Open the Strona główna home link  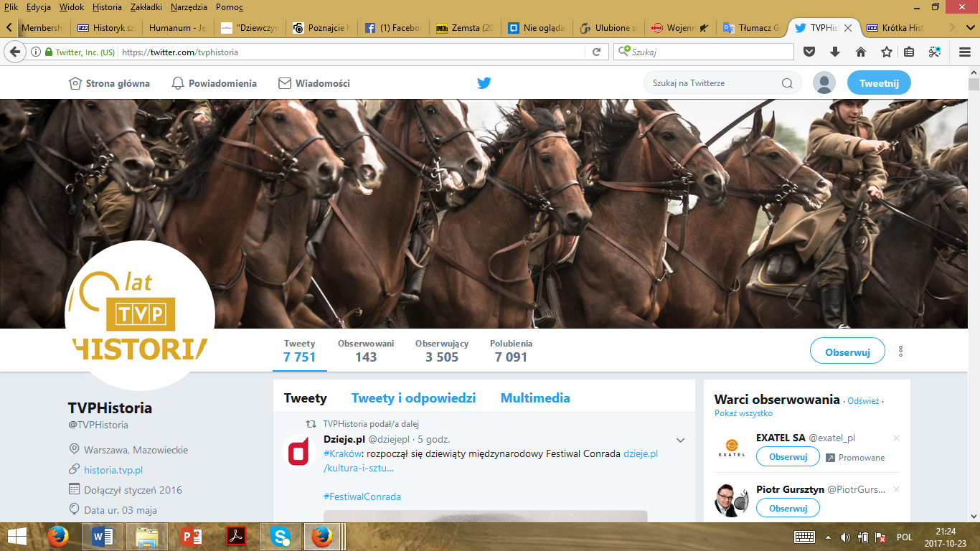[109, 83]
